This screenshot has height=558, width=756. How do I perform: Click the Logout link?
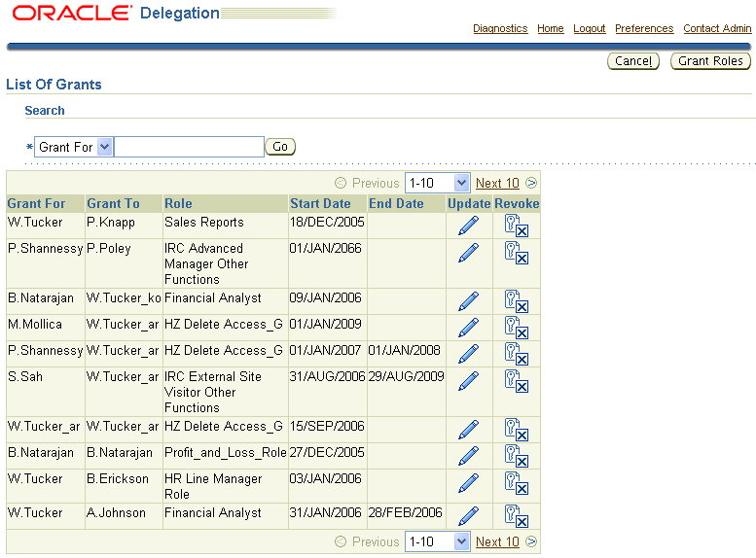(x=590, y=28)
